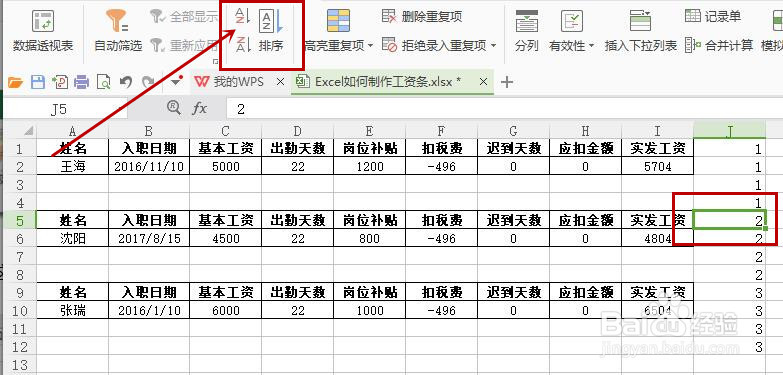Click cell 2016/11/10
This screenshot has height=375, width=783.
(149, 166)
